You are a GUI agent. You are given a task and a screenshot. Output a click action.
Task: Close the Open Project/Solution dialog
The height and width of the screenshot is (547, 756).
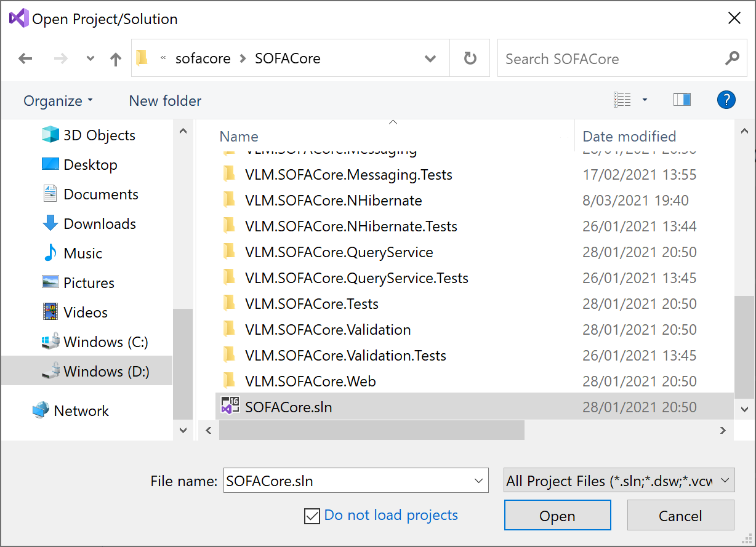click(x=734, y=18)
